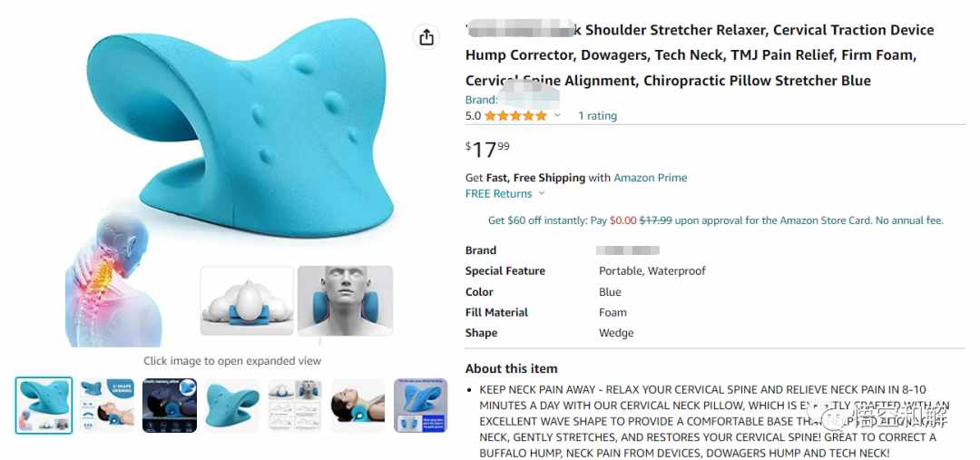This screenshot has height=460, width=980.
Task: Follow the Amazon Prime link
Action: 650,178
